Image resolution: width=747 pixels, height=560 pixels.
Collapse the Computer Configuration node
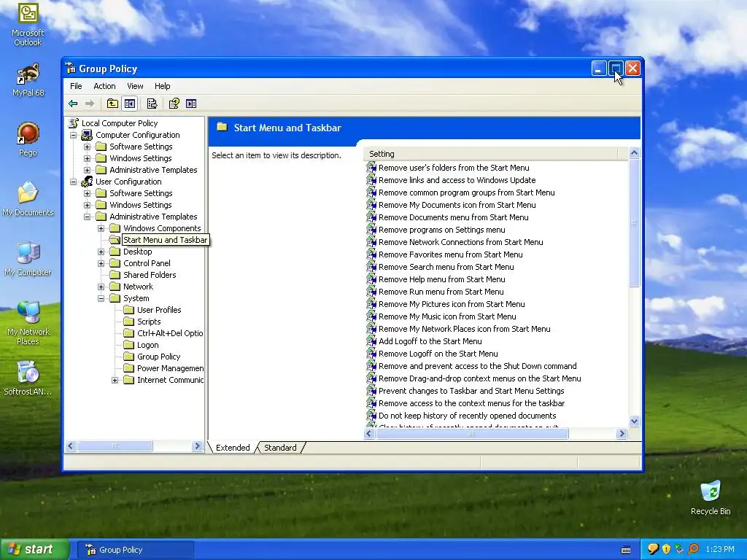[74, 135]
